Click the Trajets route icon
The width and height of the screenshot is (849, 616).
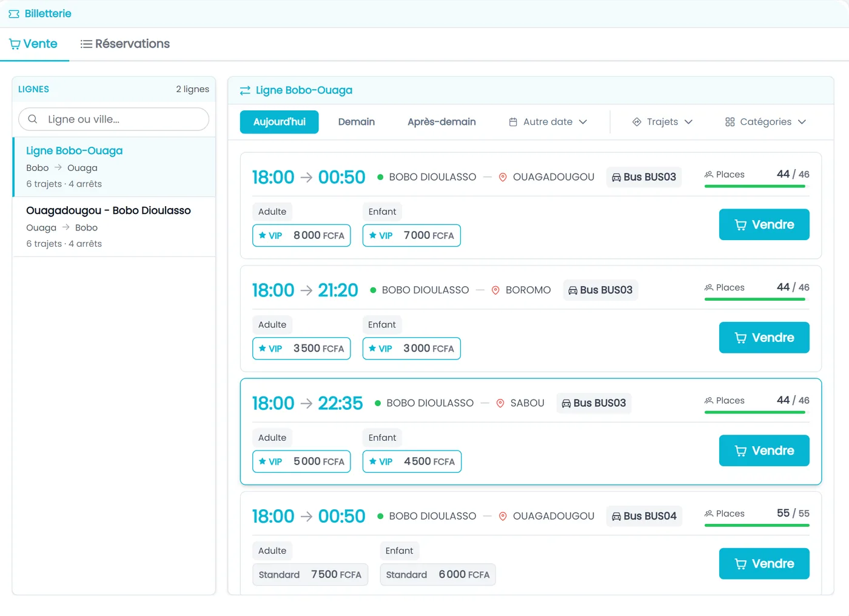click(x=637, y=122)
